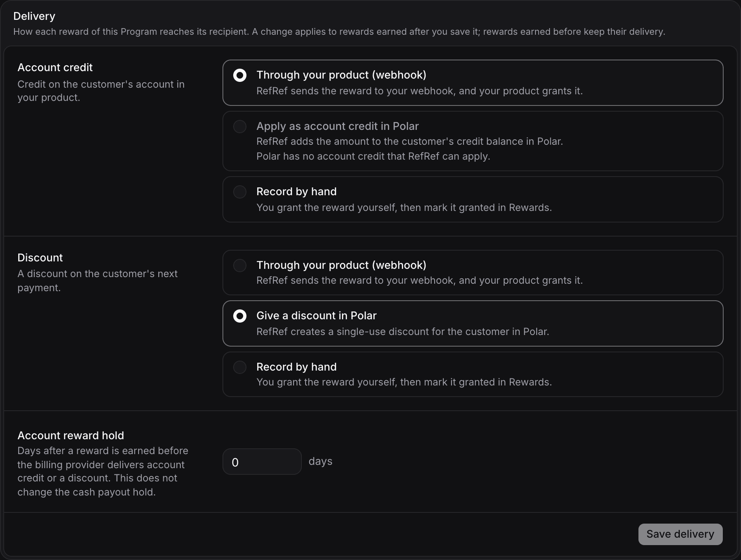
Task: Click the Account reward hold days field
Action: tap(262, 462)
